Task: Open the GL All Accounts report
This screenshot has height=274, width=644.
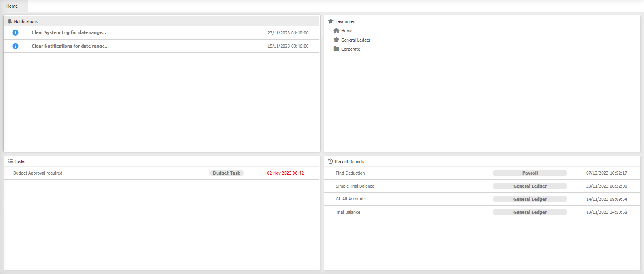Action: click(x=351, y=199)
